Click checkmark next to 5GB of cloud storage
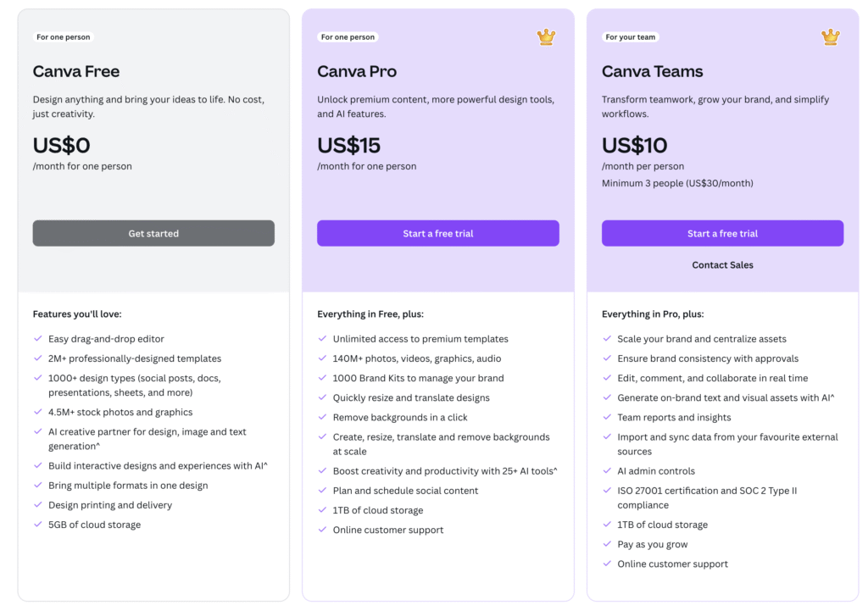 point(38,524)
